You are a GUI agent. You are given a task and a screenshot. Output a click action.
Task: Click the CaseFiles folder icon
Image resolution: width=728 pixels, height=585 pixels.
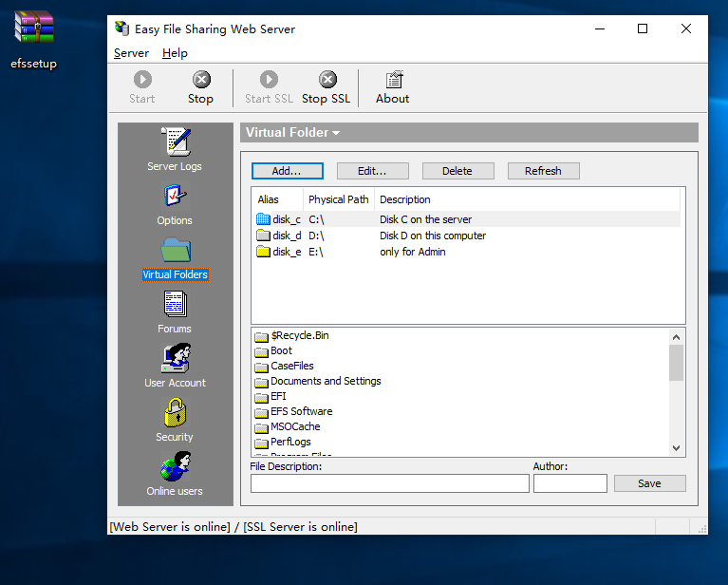tap(261, 368)
